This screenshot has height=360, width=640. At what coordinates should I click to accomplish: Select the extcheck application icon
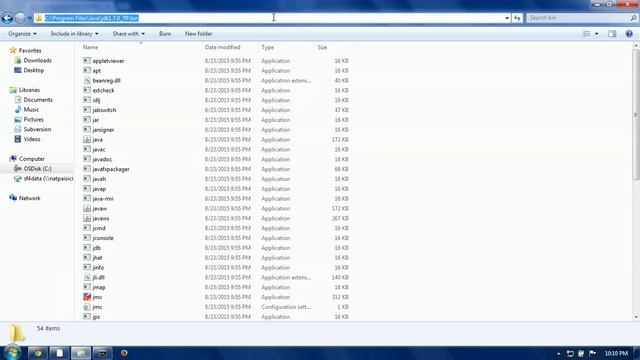pos(87,90)
